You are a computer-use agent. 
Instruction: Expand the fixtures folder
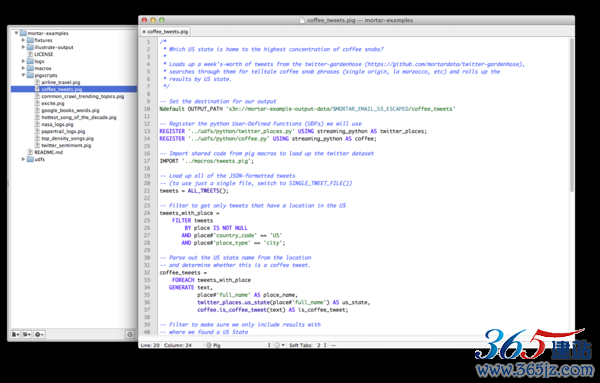(x=23, y=40)
